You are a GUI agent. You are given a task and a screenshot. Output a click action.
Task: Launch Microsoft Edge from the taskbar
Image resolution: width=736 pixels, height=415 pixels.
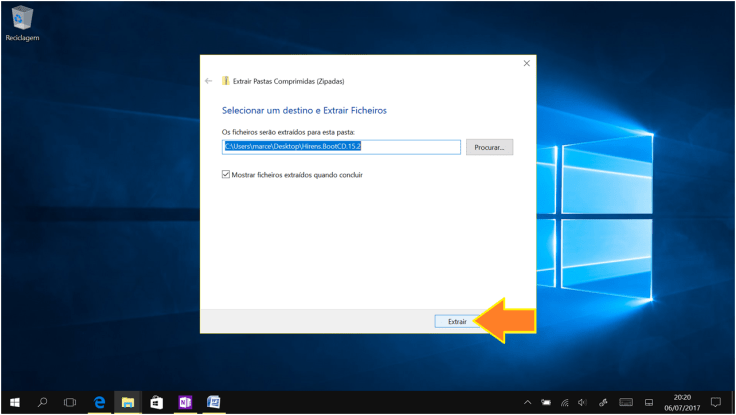(100, 402)
